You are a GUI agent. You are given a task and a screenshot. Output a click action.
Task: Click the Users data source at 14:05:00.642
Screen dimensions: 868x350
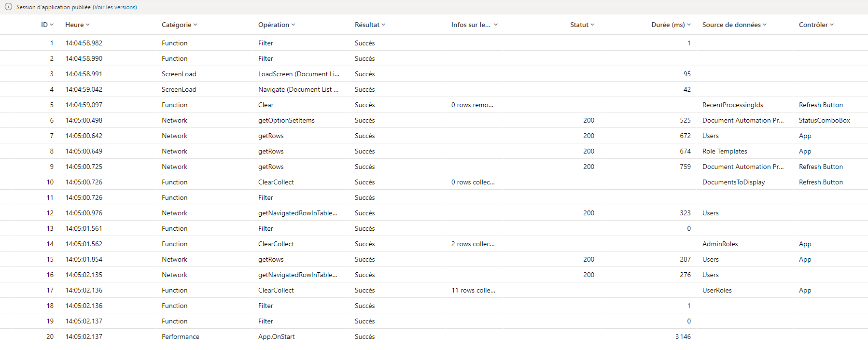click(x=711, y=136)
